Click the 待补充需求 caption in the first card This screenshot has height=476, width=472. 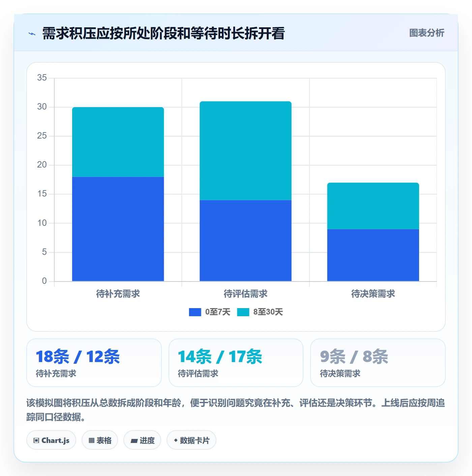56,374
